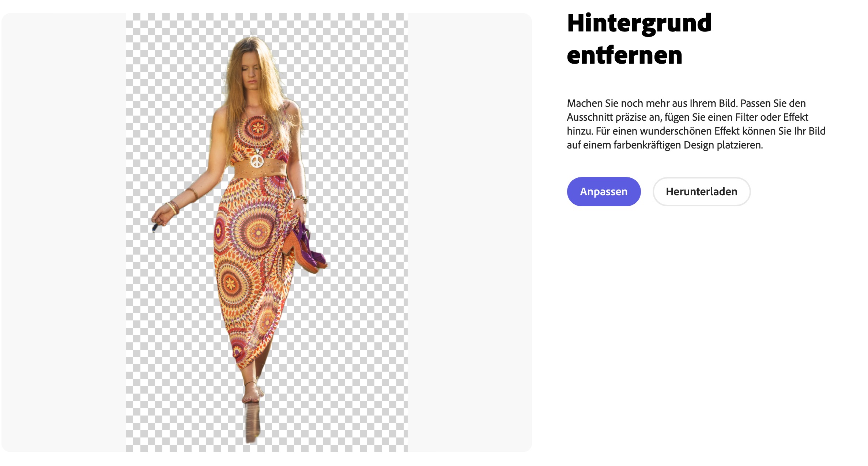868x466 pixels.
Task: Click the right gray margin of the preview panel
Action: [470, 233]
